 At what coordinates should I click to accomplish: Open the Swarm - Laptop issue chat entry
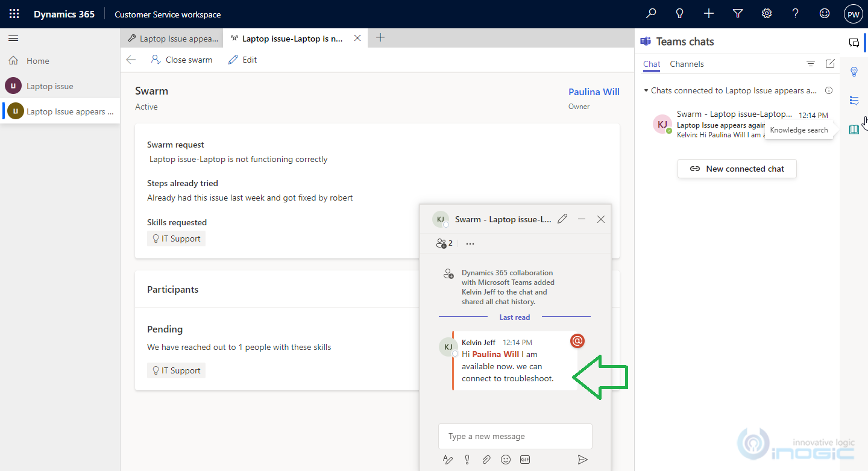pos(740,124)
